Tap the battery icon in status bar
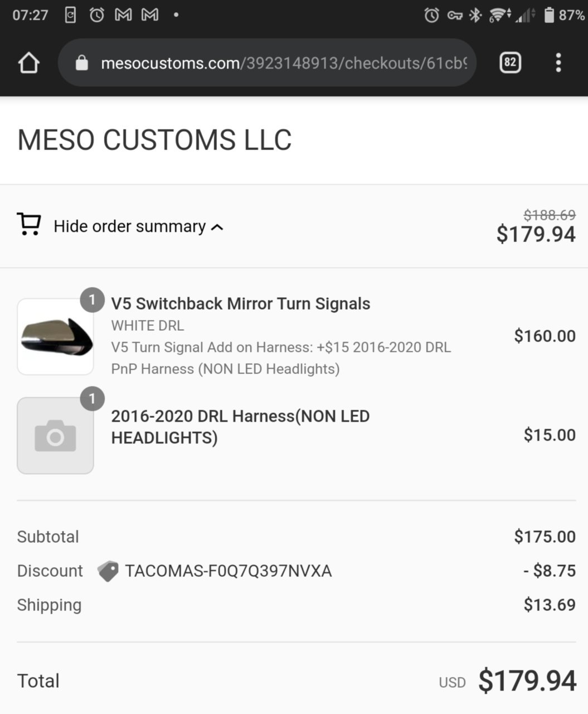Image resolution: width=588 pixels, height=714 pixels. (549, 15)
